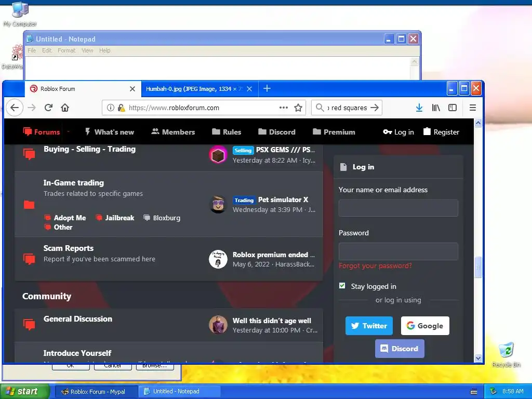Open What's new in forum nav
This screenshot has width=532, height=399.
109,132
